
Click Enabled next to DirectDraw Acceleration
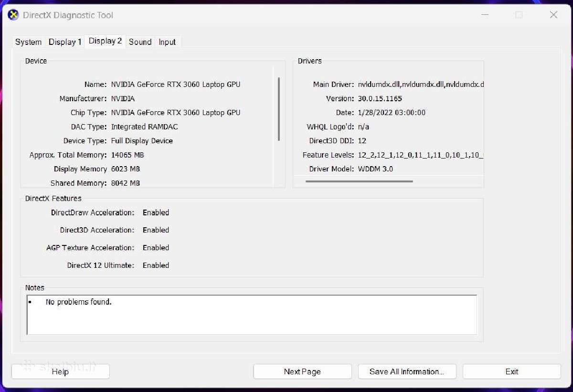(x=156, y=212)
